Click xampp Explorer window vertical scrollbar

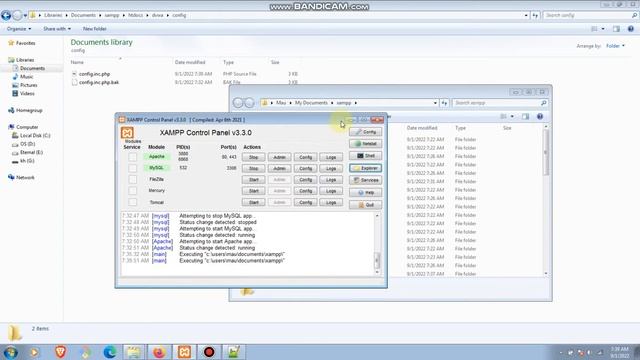[x=546, y=152]
